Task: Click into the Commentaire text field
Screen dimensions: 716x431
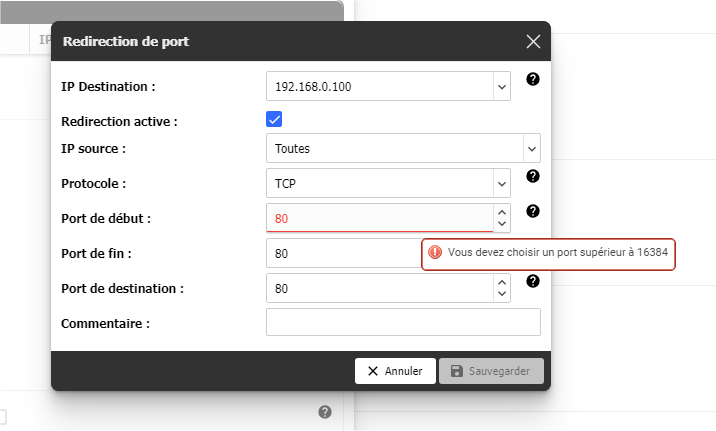Action: point(403,322)
